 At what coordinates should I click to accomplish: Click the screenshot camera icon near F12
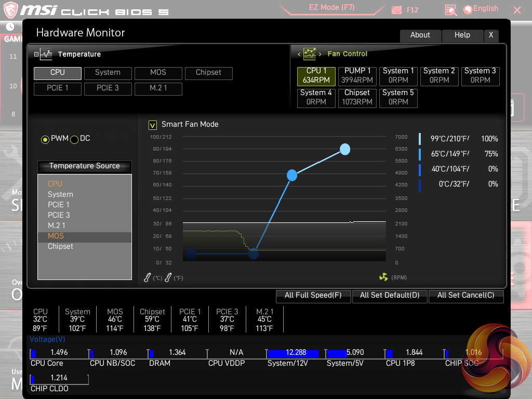tap(397, 10)
